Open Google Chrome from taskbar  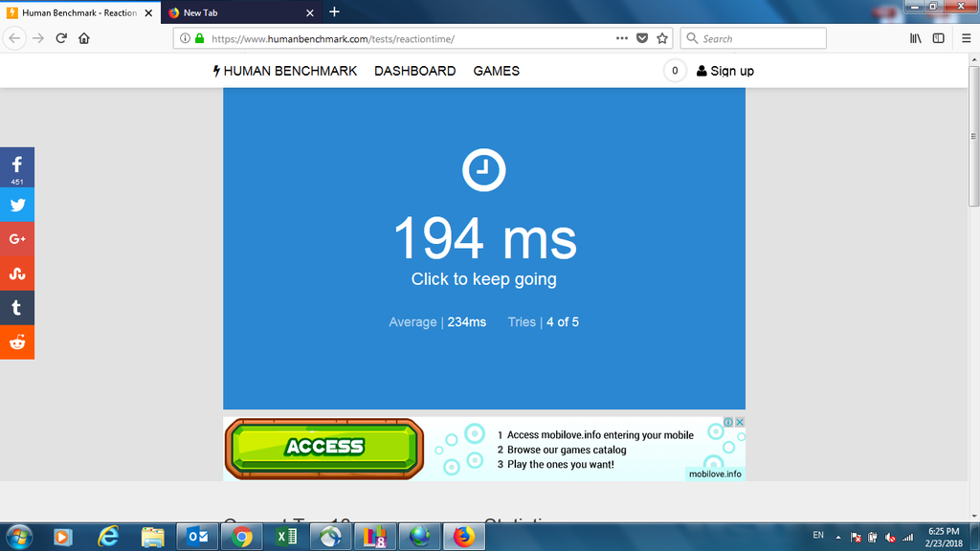[242, 537]
